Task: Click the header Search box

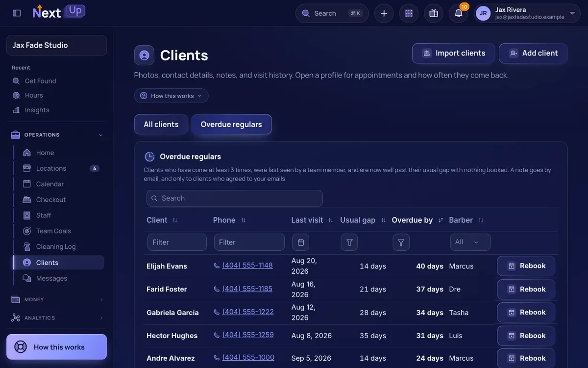Action: (x=332, y=13)
